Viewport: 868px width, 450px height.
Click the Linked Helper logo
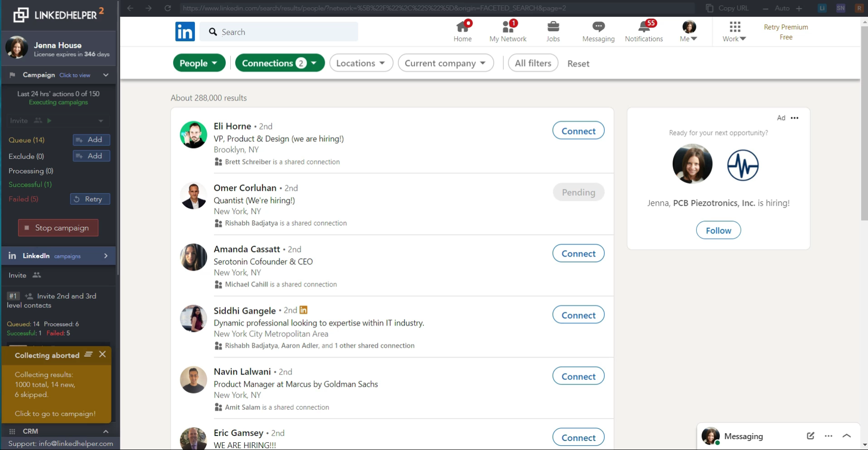click(58, 14)
